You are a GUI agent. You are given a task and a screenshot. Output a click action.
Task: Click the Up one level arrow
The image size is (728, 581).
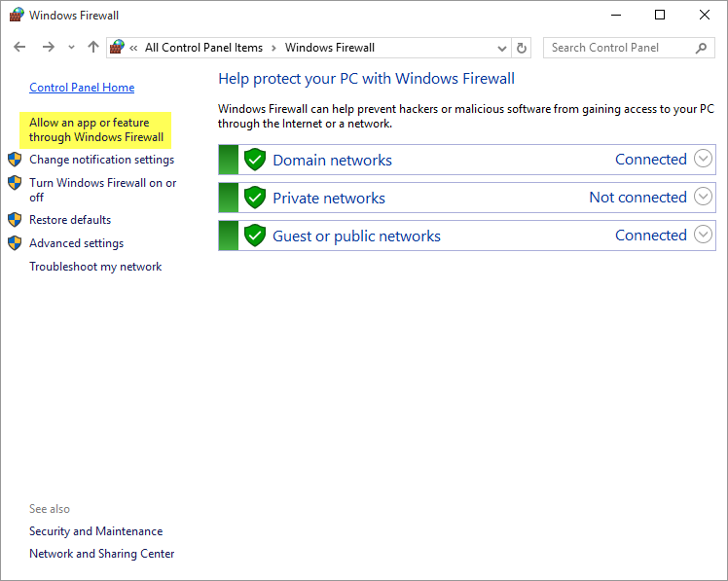(93, 48)
